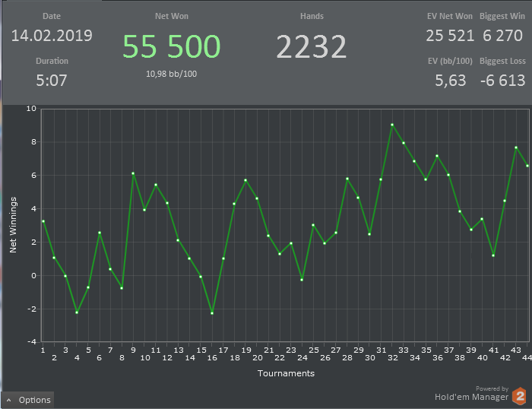Screen dimensions: 532x409
Task: Click the 10,98 bb/100 rate text
Action: click(x=171, y=74)
